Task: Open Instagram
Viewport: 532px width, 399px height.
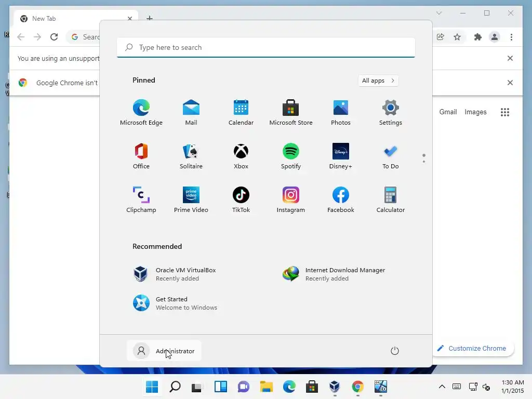Action: [291, 200]
